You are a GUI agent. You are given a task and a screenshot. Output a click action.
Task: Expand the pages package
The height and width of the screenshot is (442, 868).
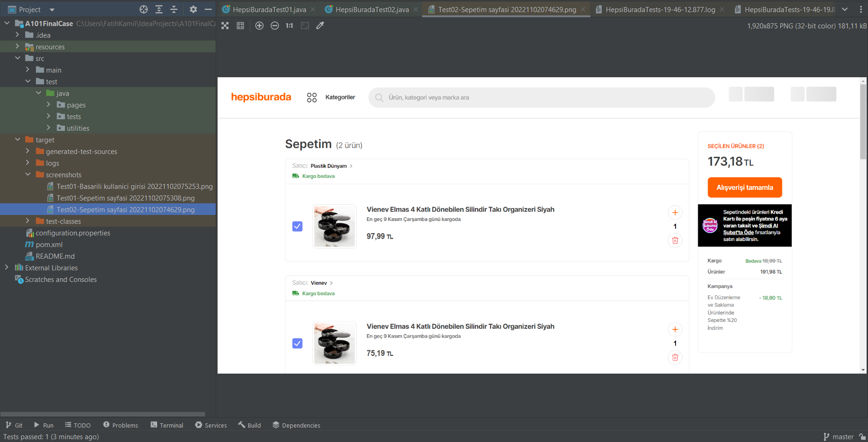pyautogui.click(x=48, y=105)
